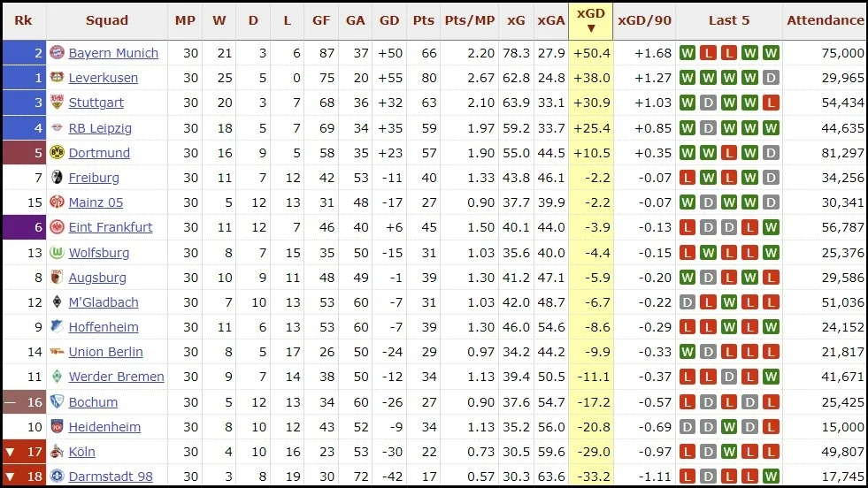Image resolution: width=868 pixels, height=488 pixels.
Task: Click Stuttgart's most recent loss badge
Action: tap(771, 103)
